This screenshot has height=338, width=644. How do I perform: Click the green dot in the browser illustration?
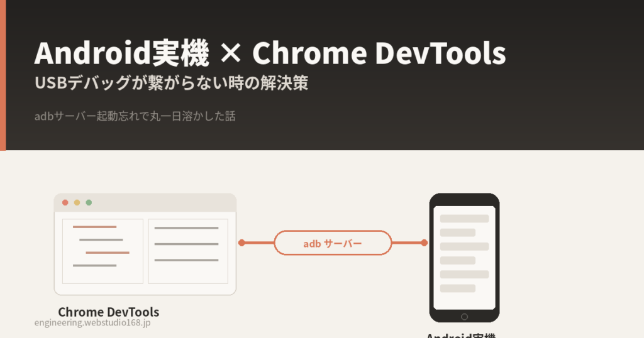coord(89,203)
